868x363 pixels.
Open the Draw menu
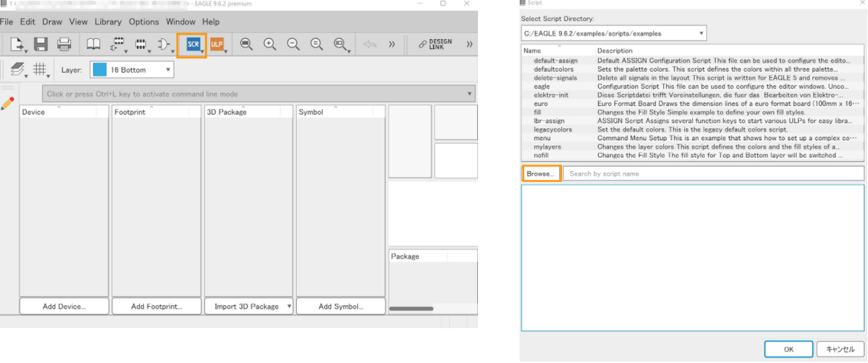pyautogui.click(x=52, y=21)
